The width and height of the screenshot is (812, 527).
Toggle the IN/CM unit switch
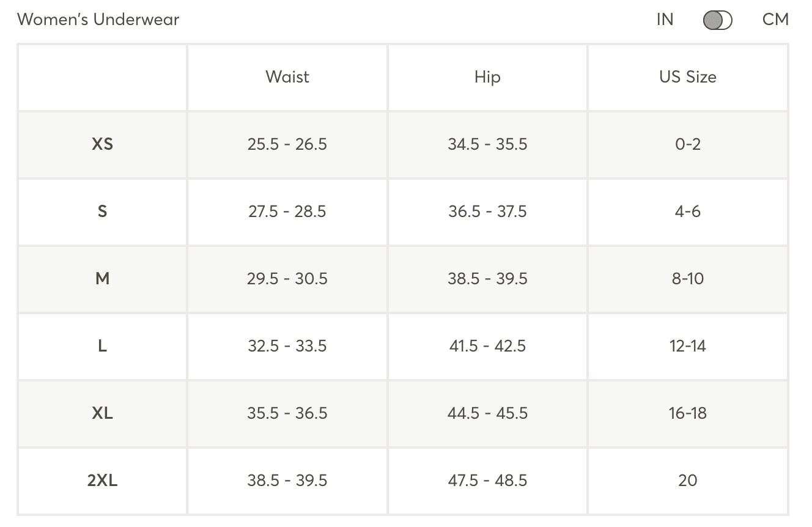[x=717, y=20]
